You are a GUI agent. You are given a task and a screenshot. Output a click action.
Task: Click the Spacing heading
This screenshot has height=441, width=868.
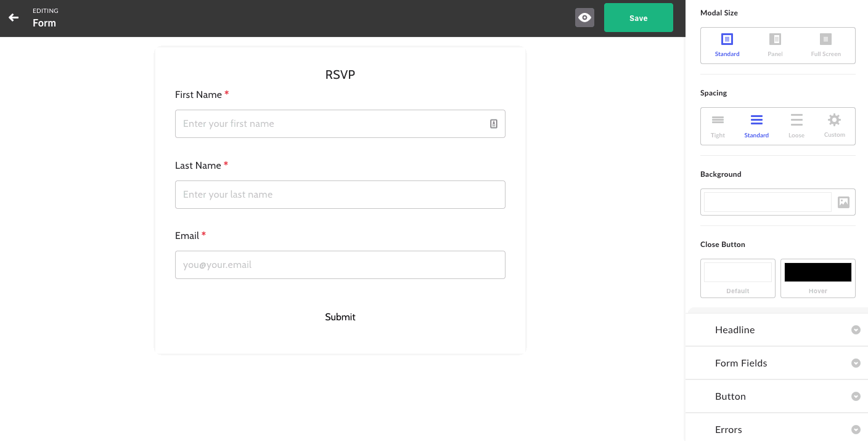713,93
